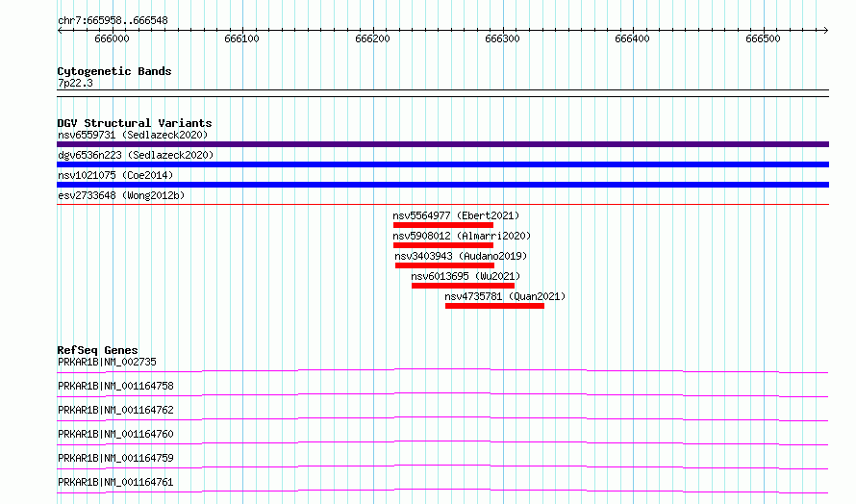Click the chr7:665958..666548 coordinate label
856x504 pixels.
[113, 21]
